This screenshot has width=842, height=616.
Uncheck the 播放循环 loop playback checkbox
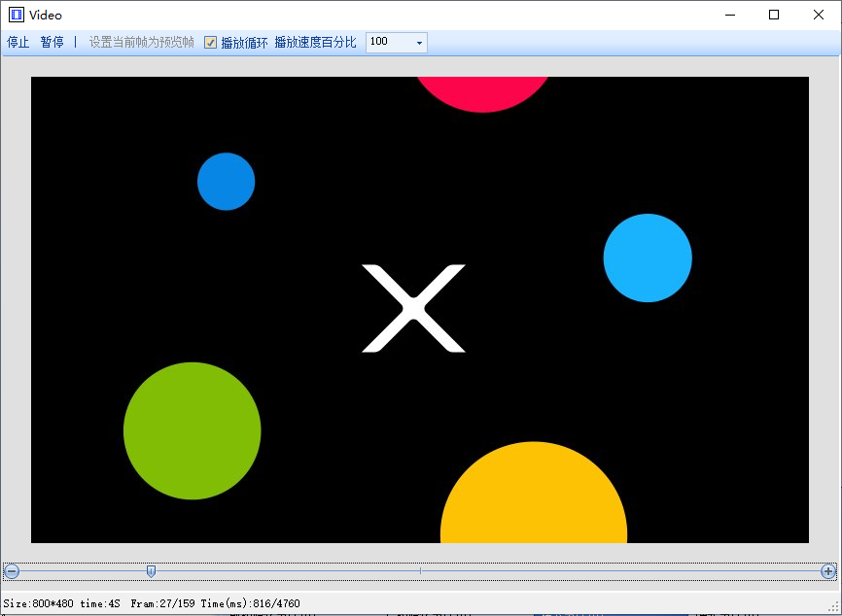(210, 42)
